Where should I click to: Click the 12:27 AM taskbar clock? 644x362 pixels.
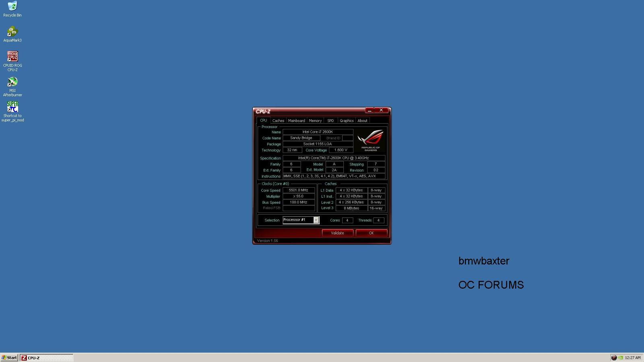(x=633, y=358)
